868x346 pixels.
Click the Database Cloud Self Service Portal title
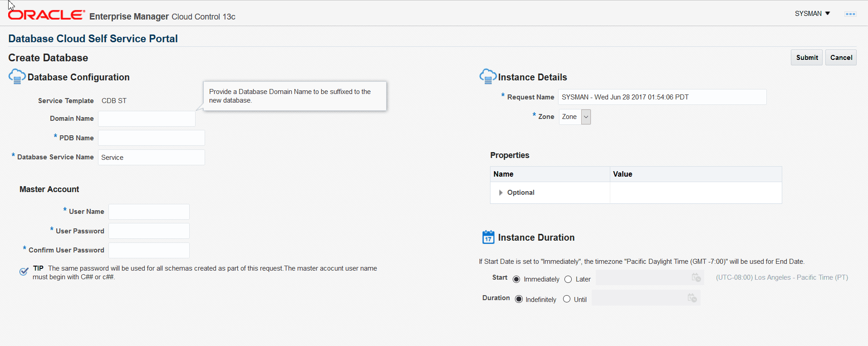tap(93, 39)
